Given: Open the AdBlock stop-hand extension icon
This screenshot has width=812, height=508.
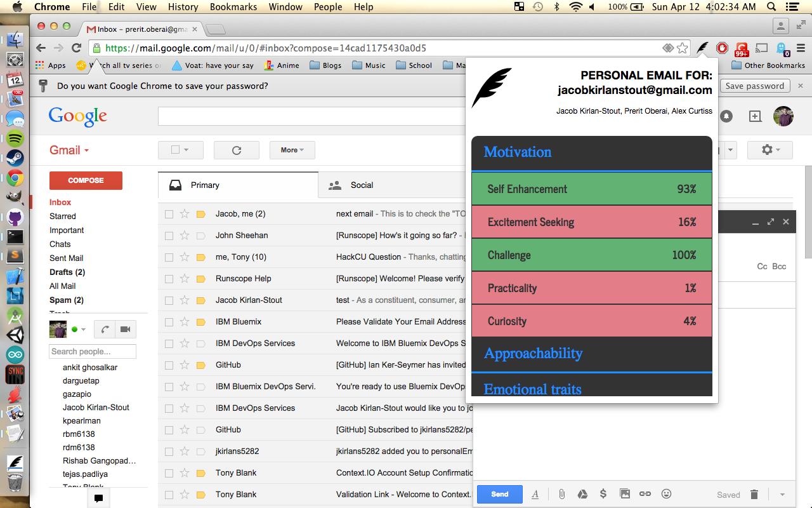Looking at the screenshot, I should click(x=722, y=48).
